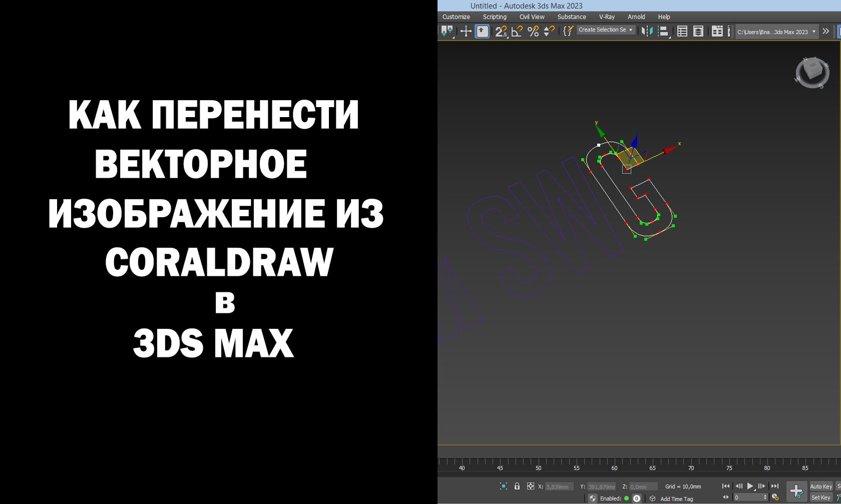Open the project folder path dropdown
The height and width of the screenshot is (504, 841).
point(776,32)
